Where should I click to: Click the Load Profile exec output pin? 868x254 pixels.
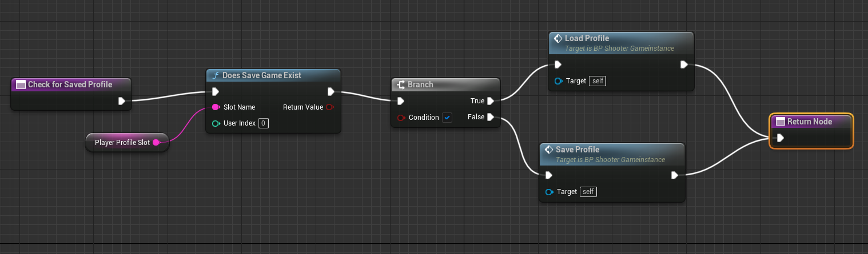tap(684, 64)
